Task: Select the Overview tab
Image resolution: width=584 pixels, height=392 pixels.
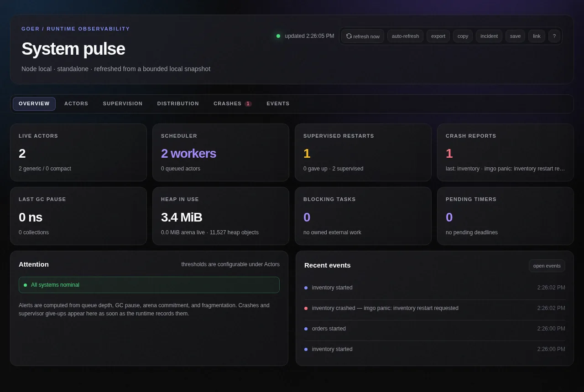Action: pos(34,104)
